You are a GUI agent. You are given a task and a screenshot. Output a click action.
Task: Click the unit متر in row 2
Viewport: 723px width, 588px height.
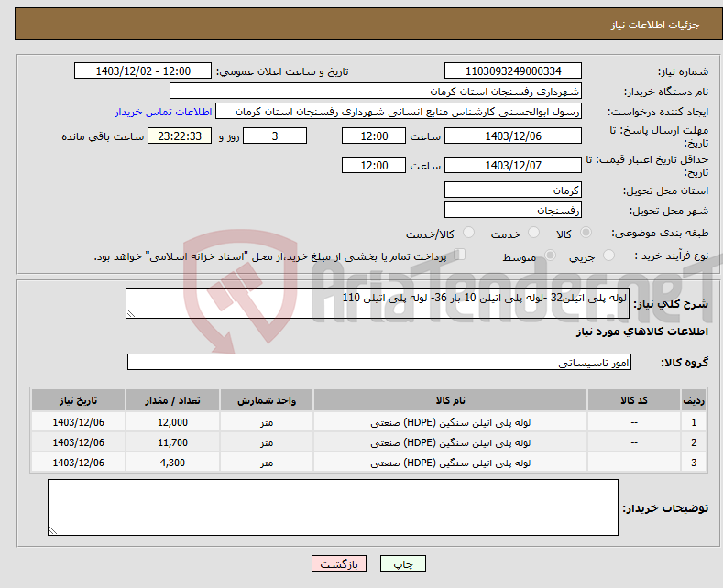[x=267, y=442]
